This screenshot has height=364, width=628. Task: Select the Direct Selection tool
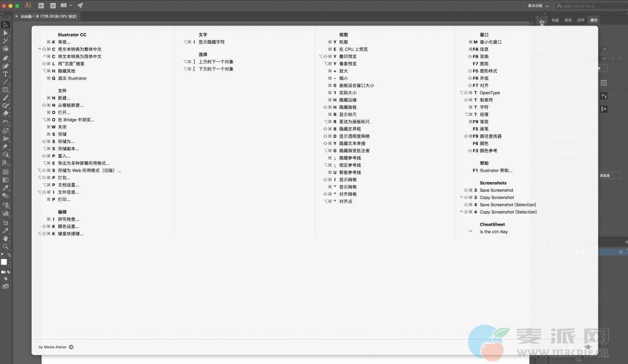5,33
